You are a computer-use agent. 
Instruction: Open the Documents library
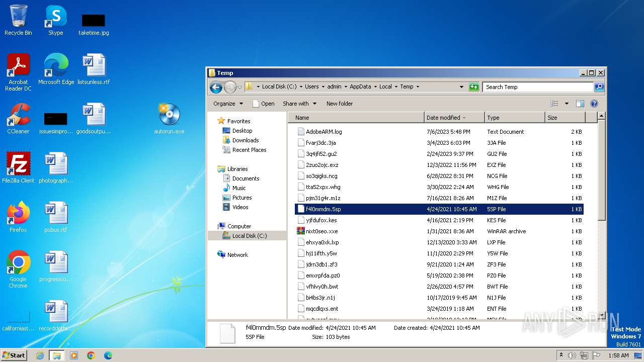[x=246, y=178]
